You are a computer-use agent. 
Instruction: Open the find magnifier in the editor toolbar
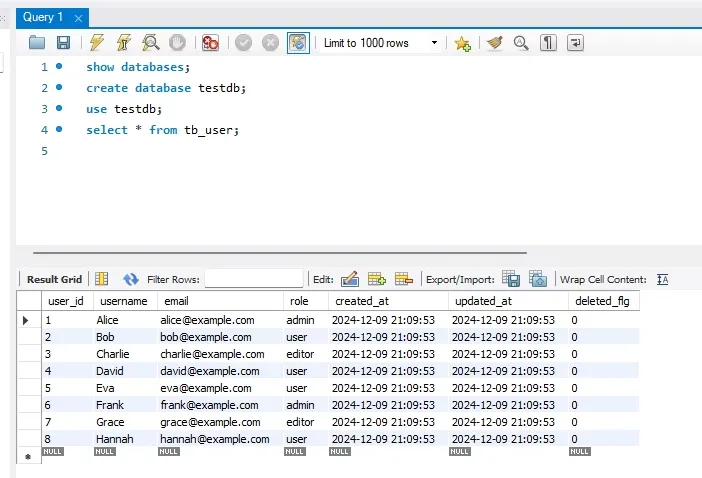521,43
